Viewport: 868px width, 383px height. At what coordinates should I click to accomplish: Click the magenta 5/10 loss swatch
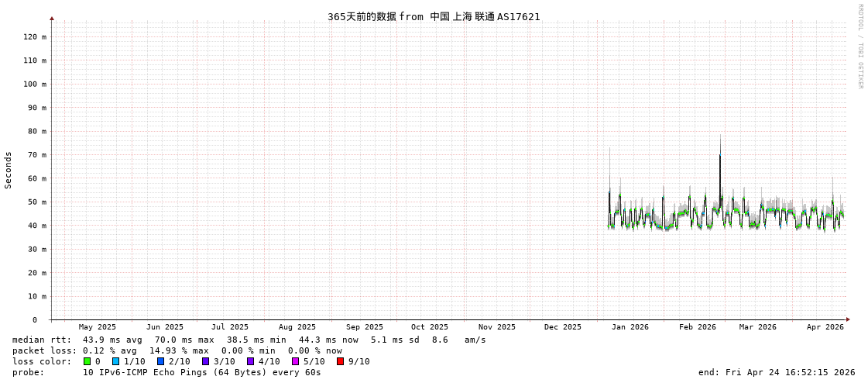[296, 361]
